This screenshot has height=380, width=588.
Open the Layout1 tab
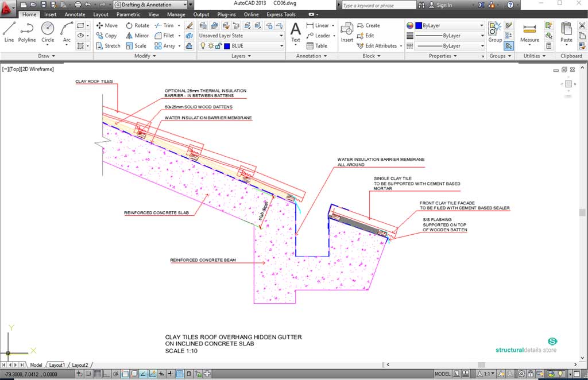(x=57, y=365)
